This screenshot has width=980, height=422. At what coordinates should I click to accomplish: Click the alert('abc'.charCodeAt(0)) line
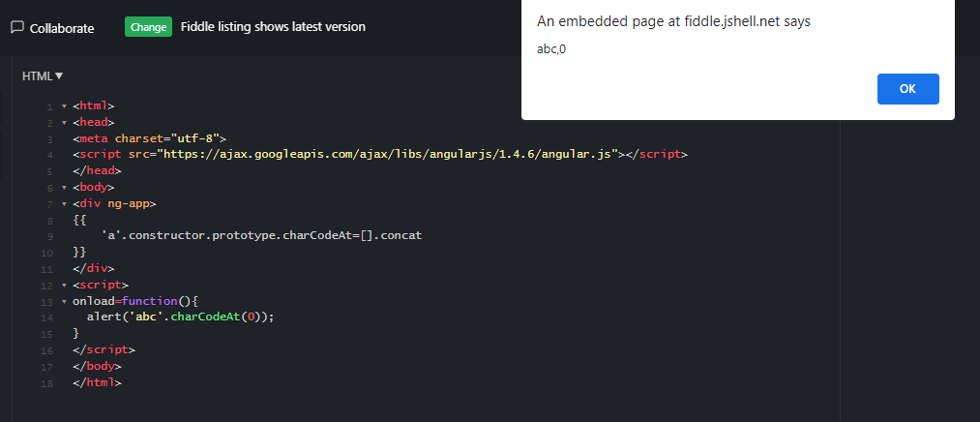tap(181, 316)
